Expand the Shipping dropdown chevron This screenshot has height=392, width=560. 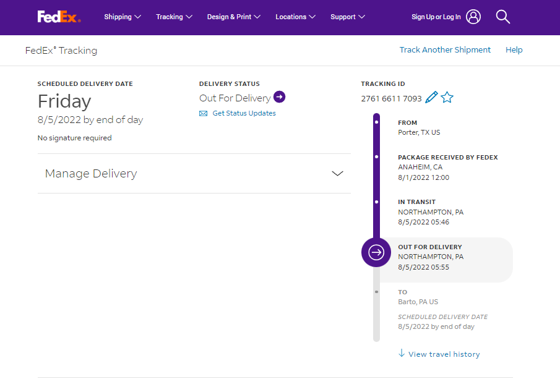click(x=138, y=17)
